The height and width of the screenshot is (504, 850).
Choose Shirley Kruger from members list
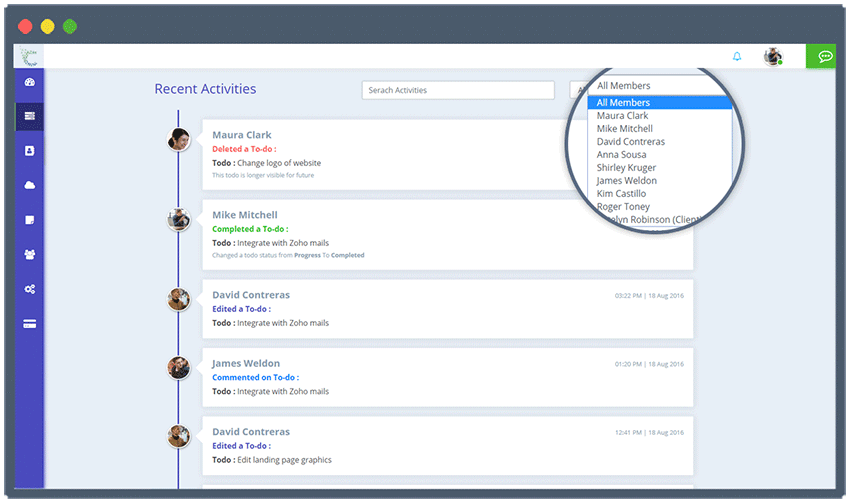[x=626, y=167]
